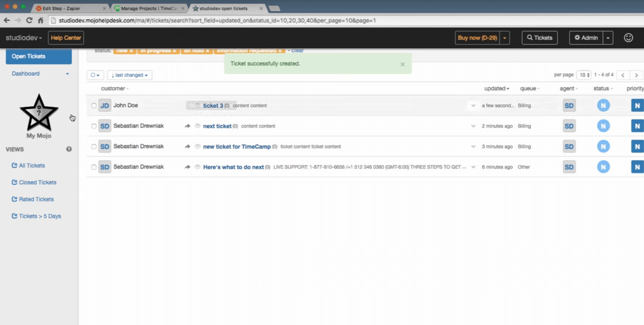Click status N circle on ticket 3 row
644x325 pixels.
click(x=603, y=106)
